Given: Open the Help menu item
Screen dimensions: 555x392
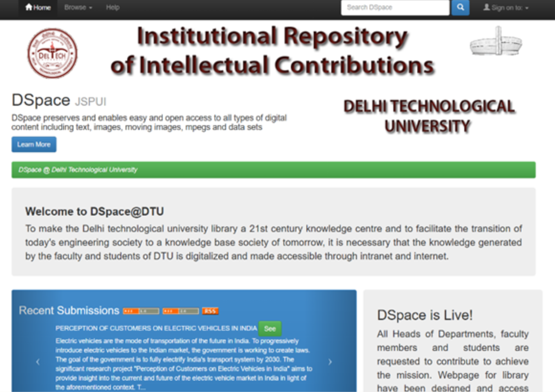Looking at the screenshot, I should [x=113, y=7].
